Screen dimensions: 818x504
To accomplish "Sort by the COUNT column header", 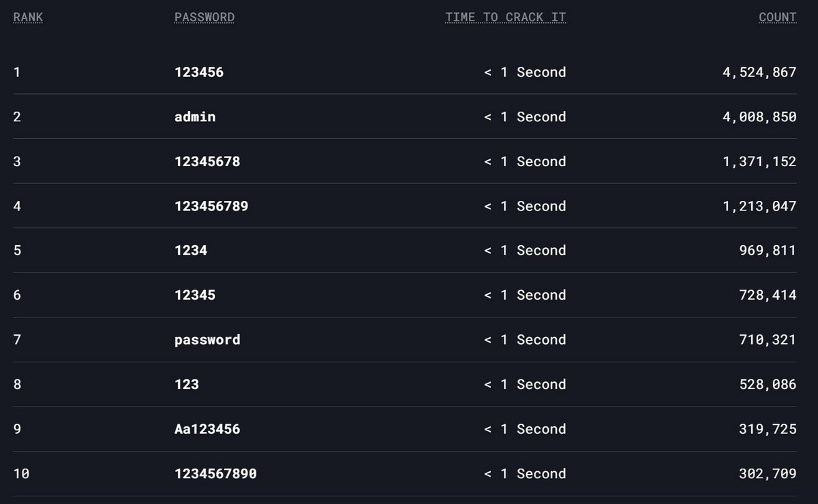I will coord(777,18).
